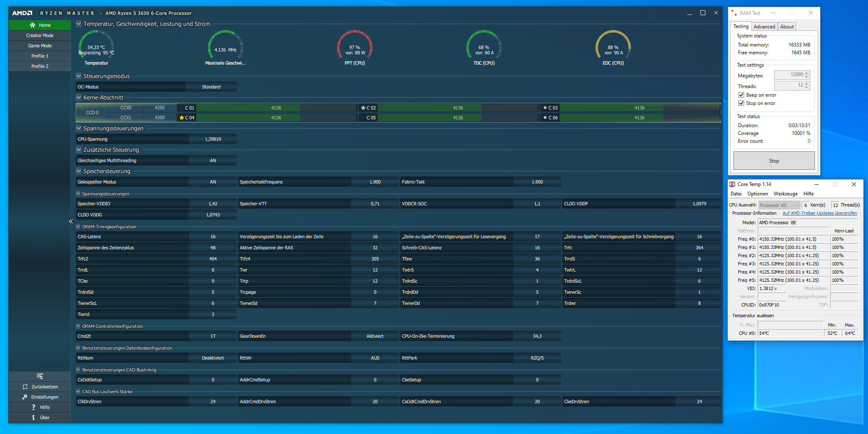Collapse Zusätzliche Steuerung section
Image resolution: width=868 pixels, height=434 pixels.
tap(79, 150)
